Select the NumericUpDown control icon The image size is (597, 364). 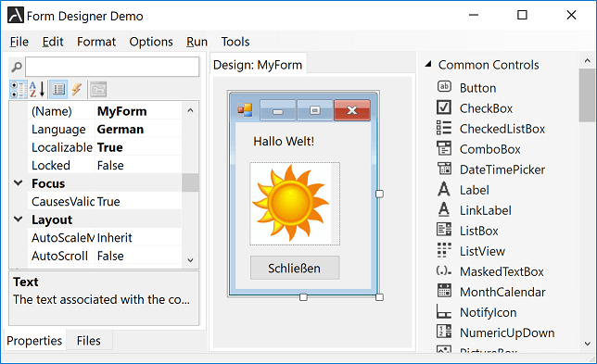(x=444, y=332)
